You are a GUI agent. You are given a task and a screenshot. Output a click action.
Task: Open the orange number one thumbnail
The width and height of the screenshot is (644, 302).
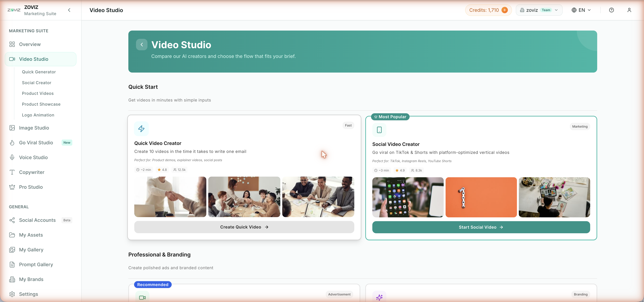[x=481, y=197]
